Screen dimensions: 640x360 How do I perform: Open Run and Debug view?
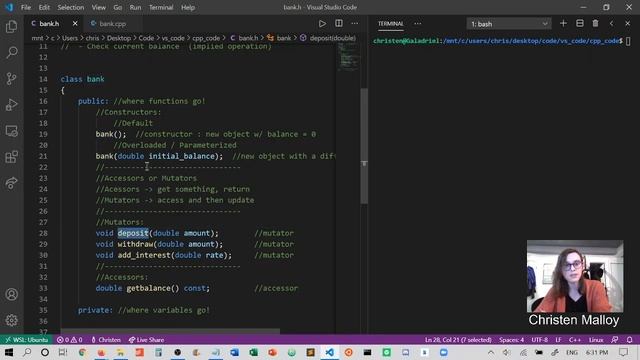tap(11, 104)
